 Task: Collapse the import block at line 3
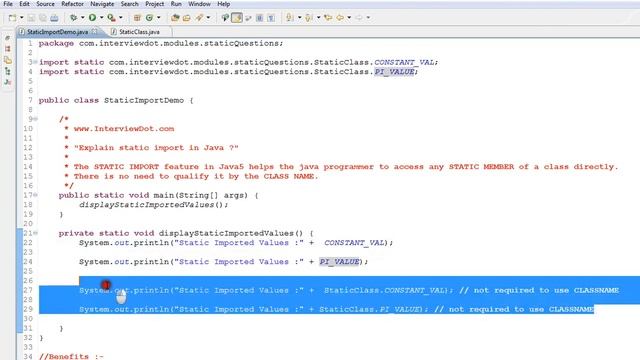tap(36, 62)
